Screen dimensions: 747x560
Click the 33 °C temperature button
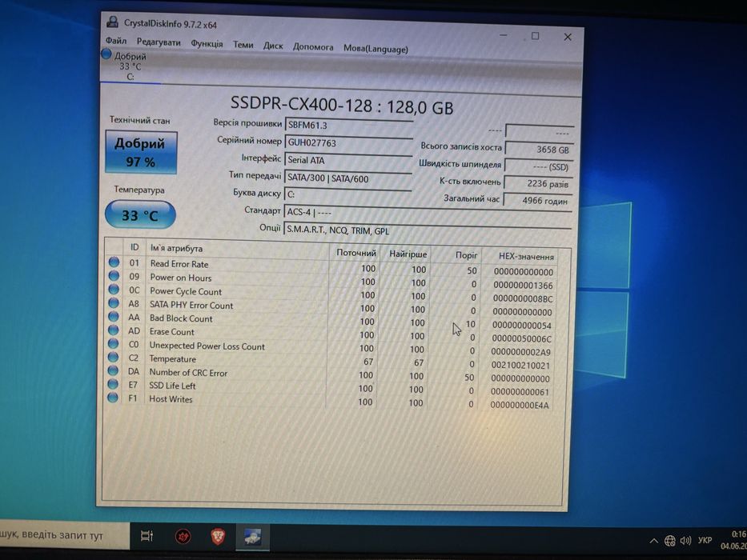point(140,215)
